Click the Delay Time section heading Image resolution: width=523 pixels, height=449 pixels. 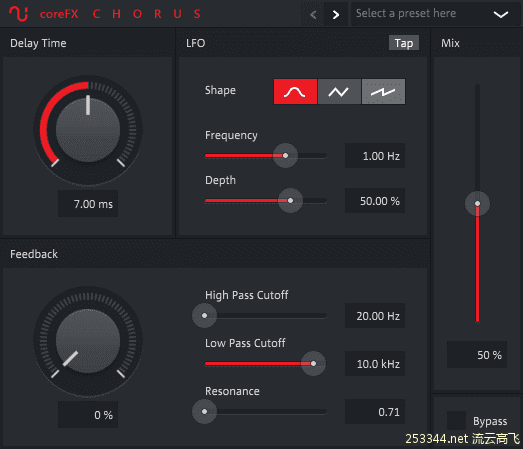(x=38, y=43)
